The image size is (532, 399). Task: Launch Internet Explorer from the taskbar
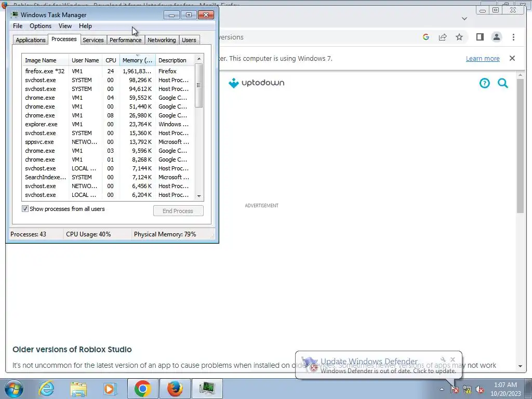tap(46, 389)
